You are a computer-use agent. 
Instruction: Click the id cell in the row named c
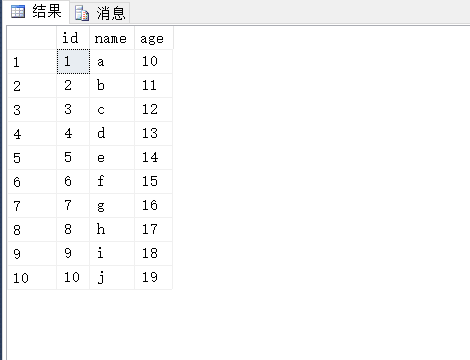[73, 110]
